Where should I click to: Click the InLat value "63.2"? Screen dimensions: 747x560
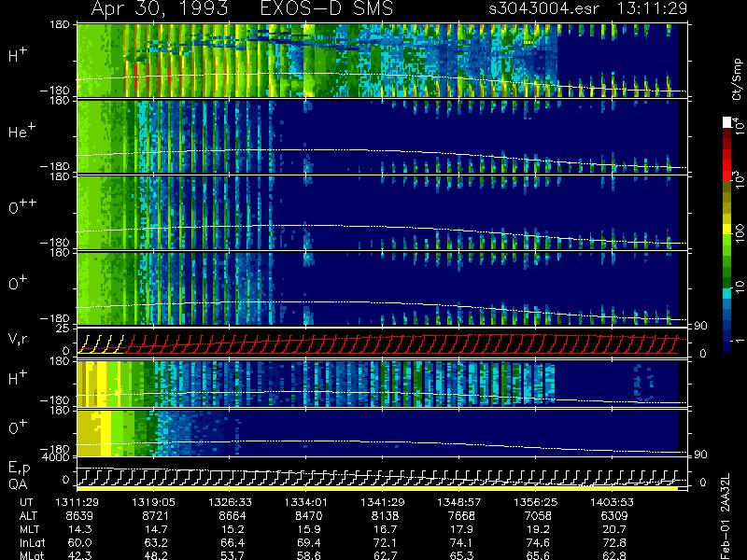pyautogui.click(x=157, y=542)
